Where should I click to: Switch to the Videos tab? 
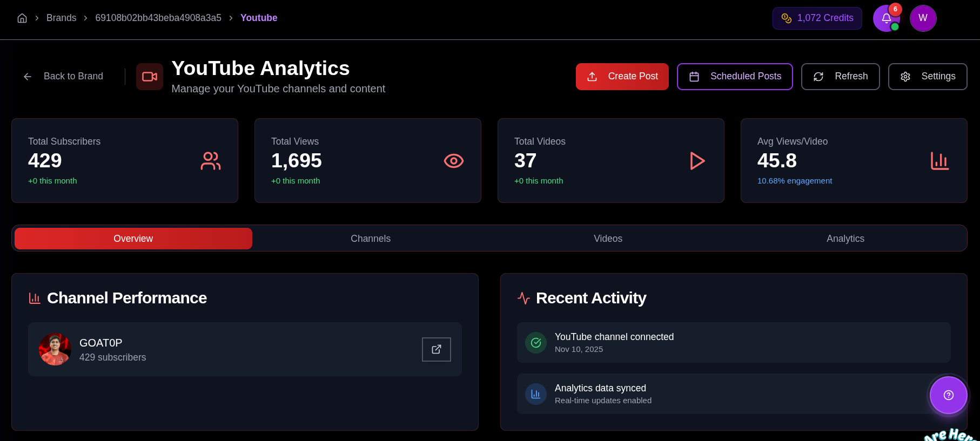pos(608,239)
